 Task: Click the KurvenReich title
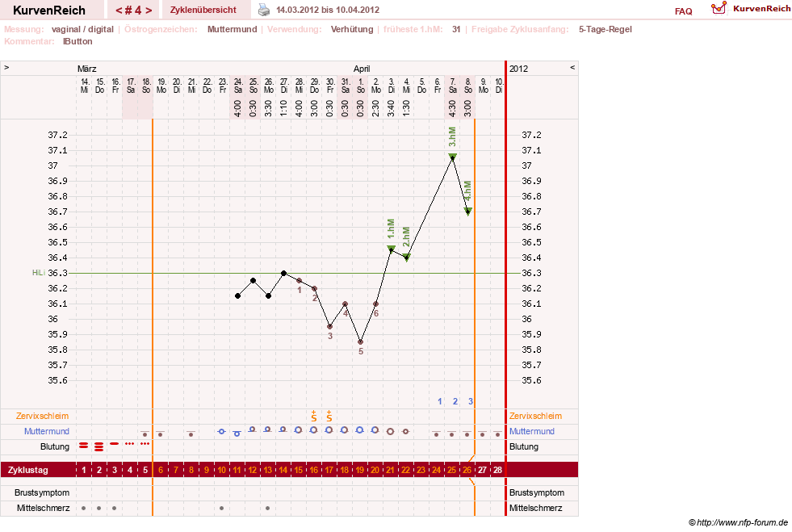(49, 10)
